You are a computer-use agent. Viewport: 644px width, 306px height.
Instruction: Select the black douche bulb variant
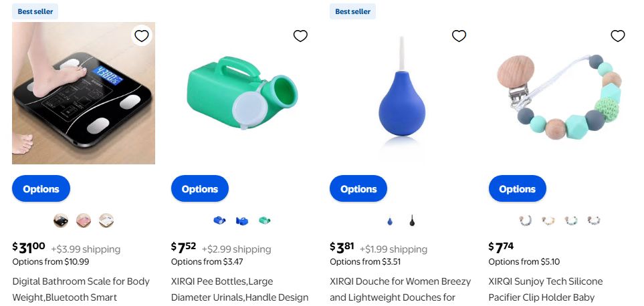pyautogui.click(x=412, y=220)
